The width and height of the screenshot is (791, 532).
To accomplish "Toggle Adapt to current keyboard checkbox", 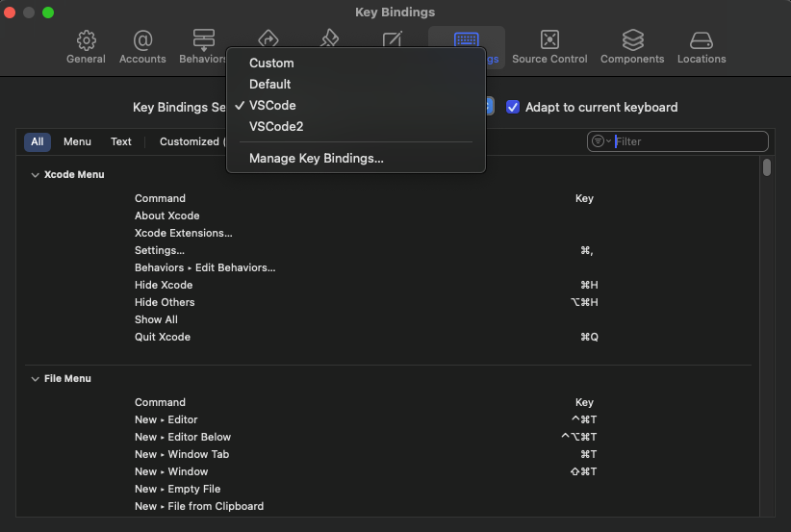I will point(513,107).
